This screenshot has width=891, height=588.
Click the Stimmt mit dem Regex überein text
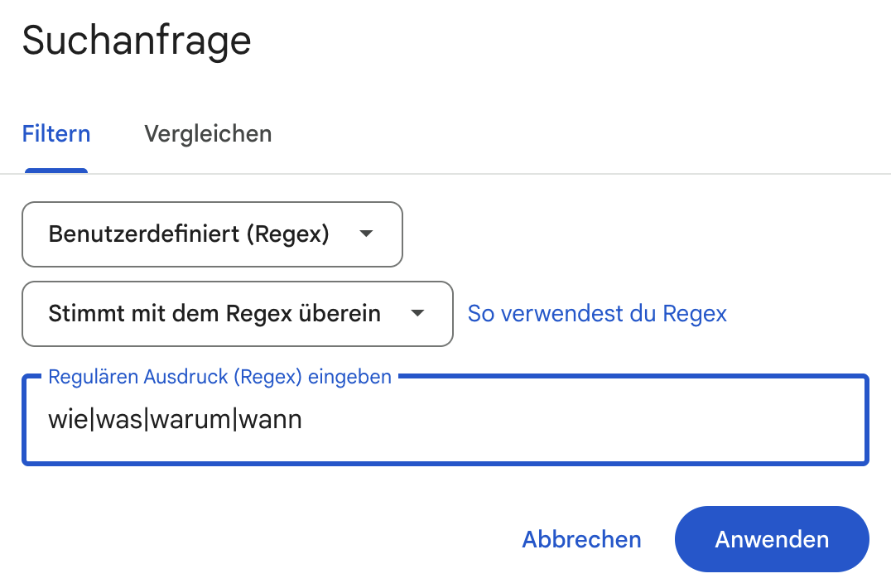click(214, 314)
